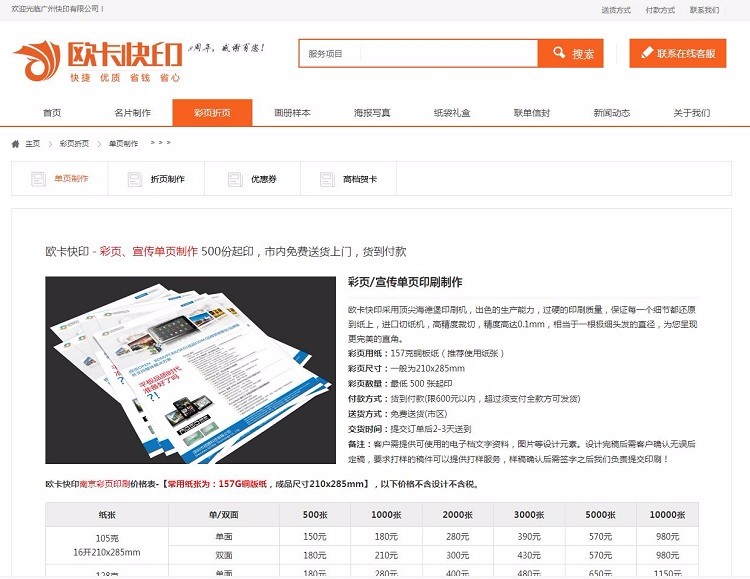Open the 海报写真 menu item

point(372,113)
